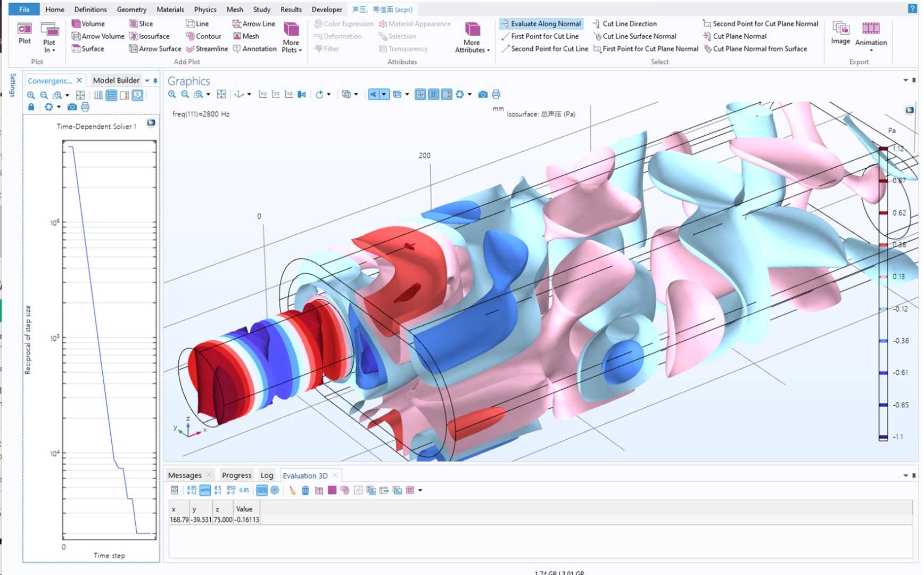Click the -0.85 color legend marker
Viewport: 924px width, 575px height.
(884, 405)
